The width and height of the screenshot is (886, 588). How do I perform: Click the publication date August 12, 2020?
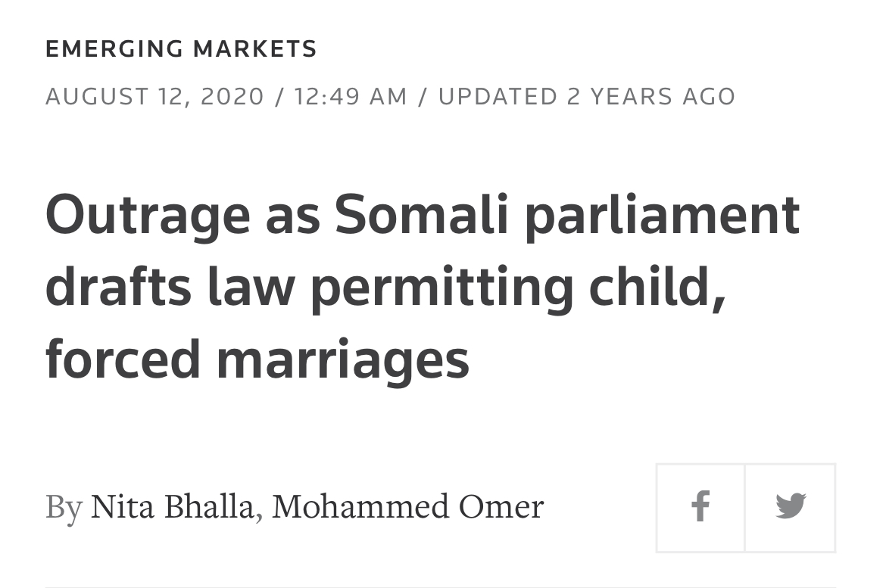(154, 97)
